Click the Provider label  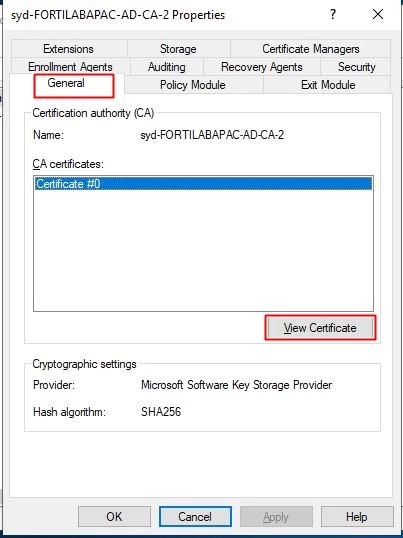tap(54, 385)
